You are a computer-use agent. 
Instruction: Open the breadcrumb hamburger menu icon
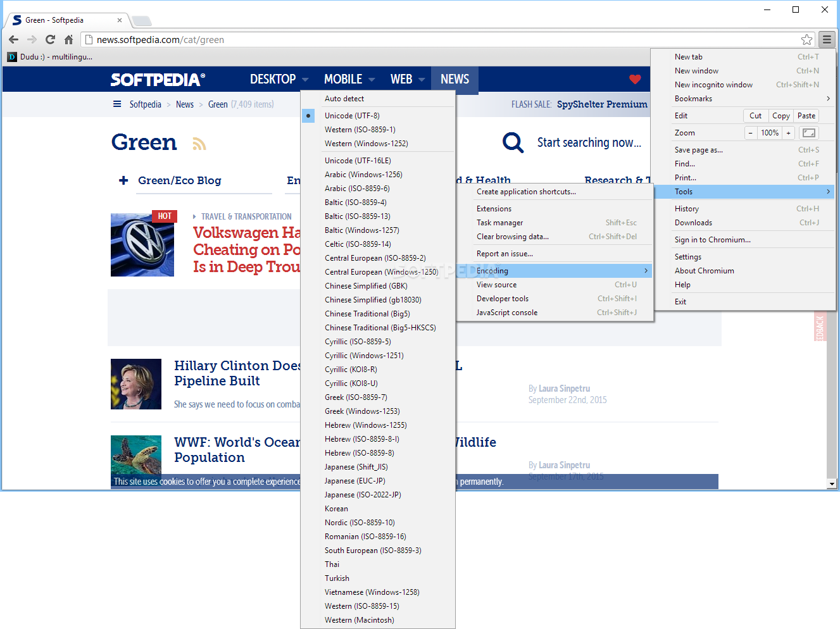click(x=117, y=104)
